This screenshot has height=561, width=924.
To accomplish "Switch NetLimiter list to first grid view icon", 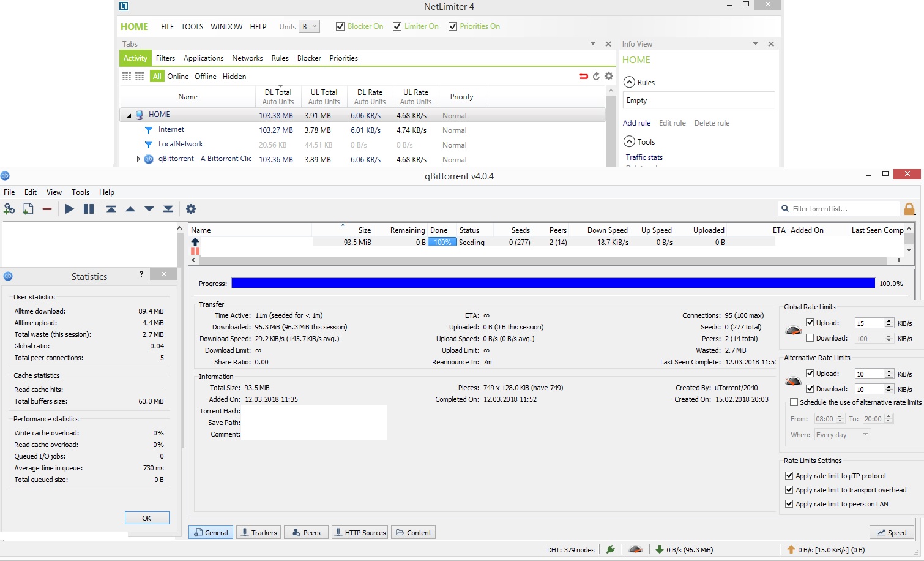I will pyautogui.click(x=127, y=76).
